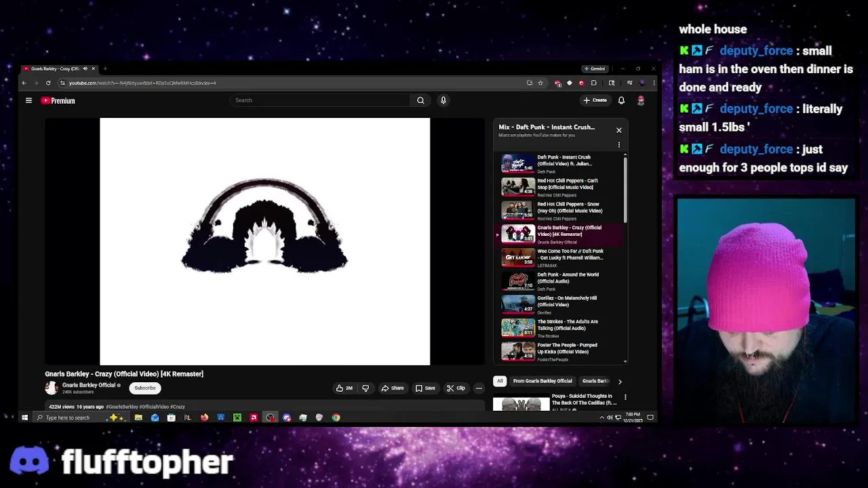Subscribe to Gnarls Barkley Official
The height and width of the screenshot is (488, 868).
point(145,388)
